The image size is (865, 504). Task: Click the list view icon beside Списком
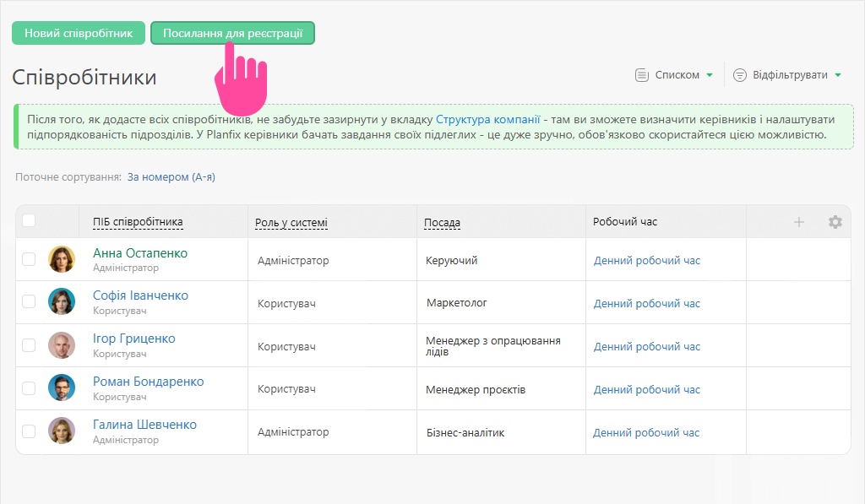pos(642,75)
